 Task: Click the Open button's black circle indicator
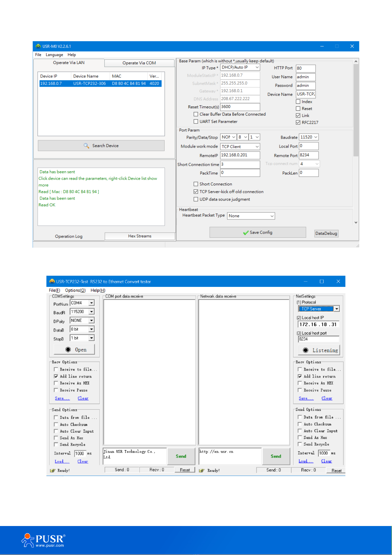(68, 349)
